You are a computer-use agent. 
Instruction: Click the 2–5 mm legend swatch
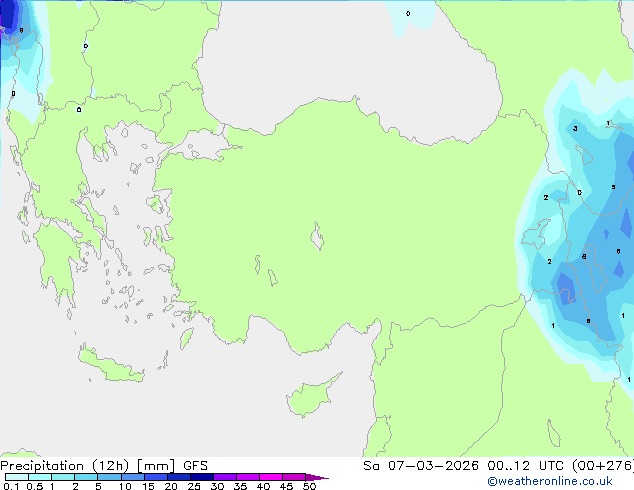(86, 477)
